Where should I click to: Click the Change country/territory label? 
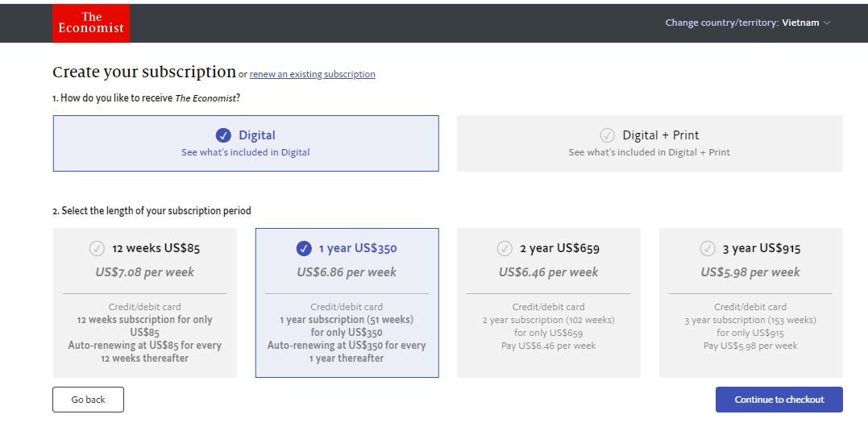pos(721,23)
